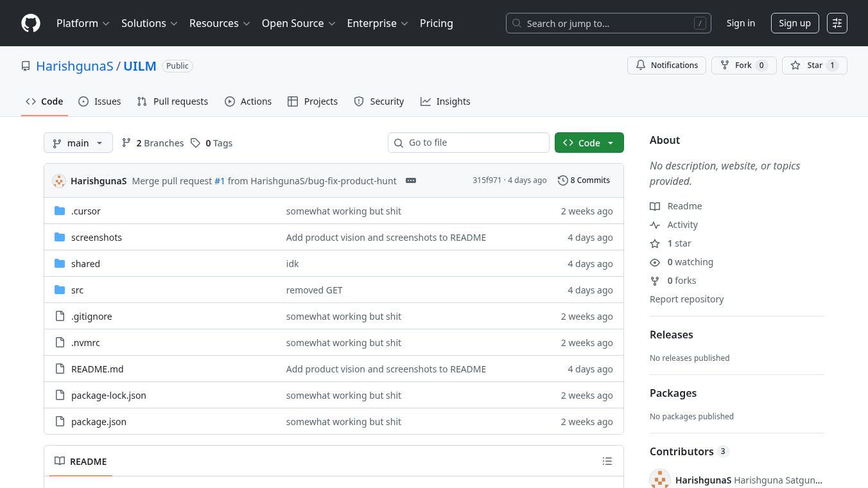This screenshot has height=488, width=868.
Task: Click the GitHub logo icon
Action: 31,23
